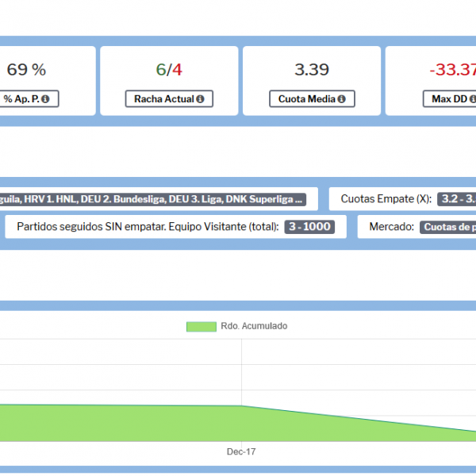476x476 pixels.
Task: Click the info icon next to Cuota Media
Action: 341,99
